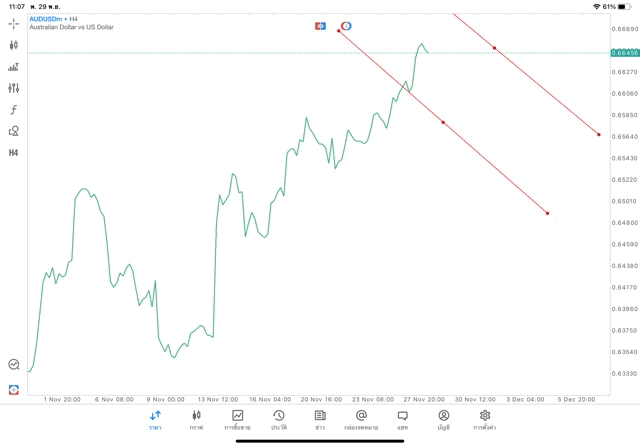This screenshot has height=447, width=640.
Task: Open the กล่องจดหมาย (Mailbox) tab
Action: (x=361, y=420)
